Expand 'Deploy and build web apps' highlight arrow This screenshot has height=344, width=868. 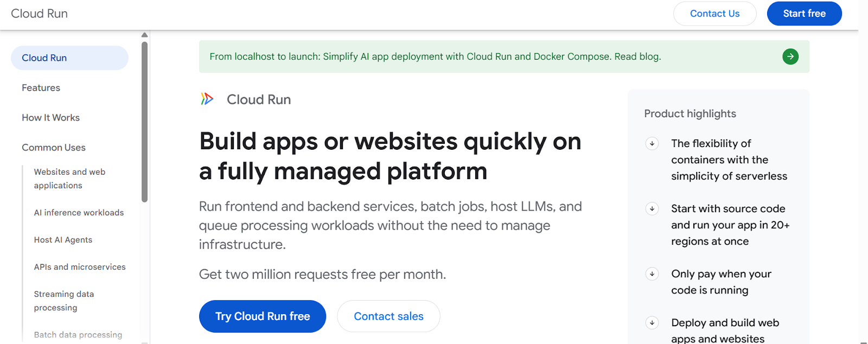[x=652, y=323]
